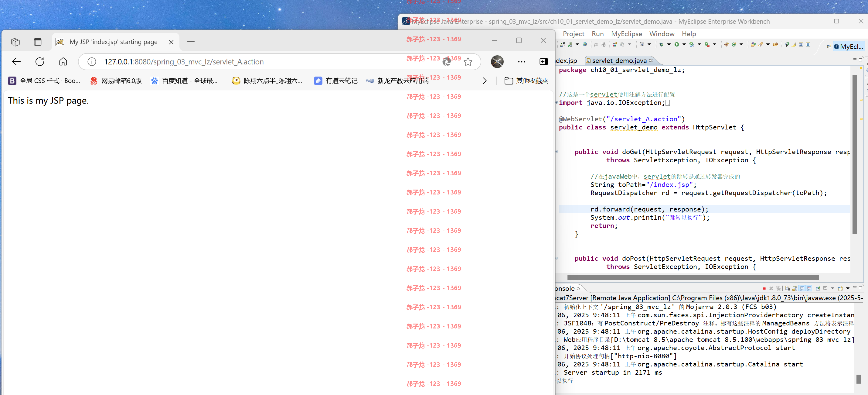868x395 pixels.
Task: Click the browser Home icon
Action: pos(63,62)
